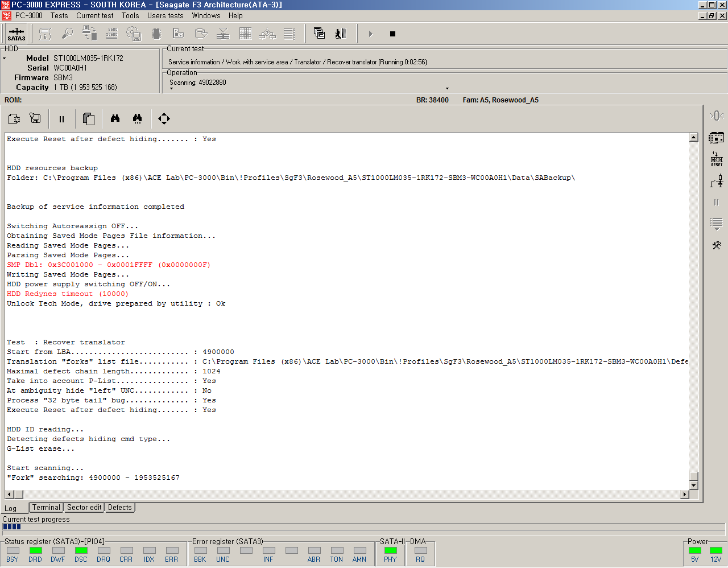The height and width of the screenshot is (568, 728).
Task: Click the hammer and wrench tools icon
Action: pyautogui.click(x=716, y=245)
